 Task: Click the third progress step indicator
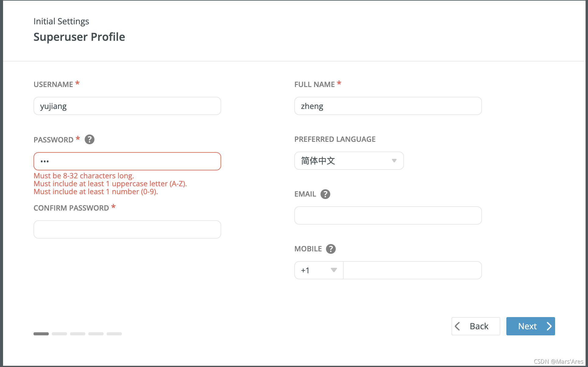pyautogui.click(x=78, y=334)
